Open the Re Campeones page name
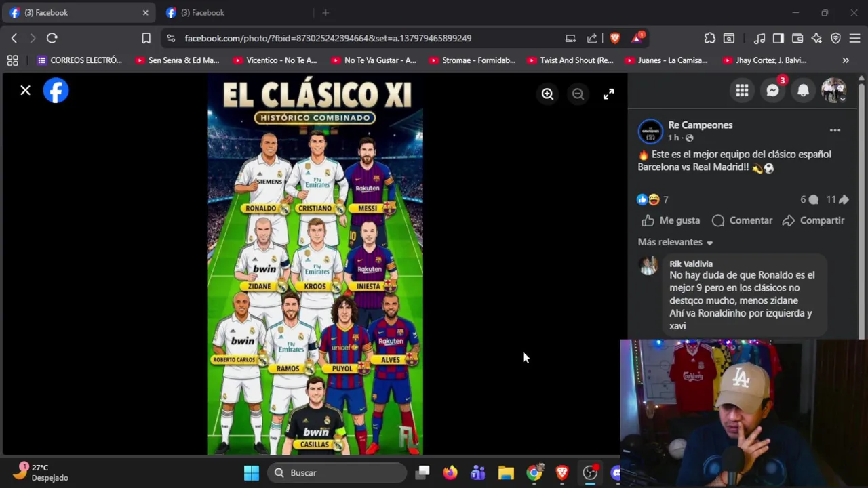This screenshot has height=488, width=868. 700,125
